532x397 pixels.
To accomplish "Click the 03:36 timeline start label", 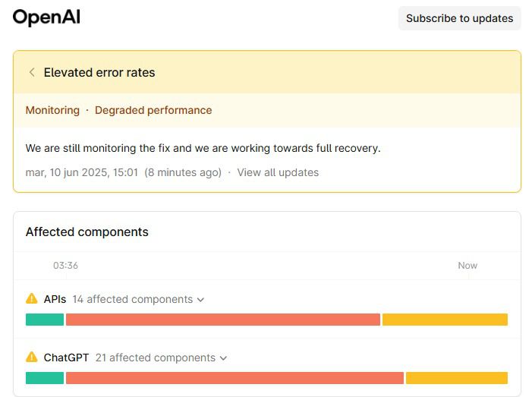I will (x=65, y=266).
